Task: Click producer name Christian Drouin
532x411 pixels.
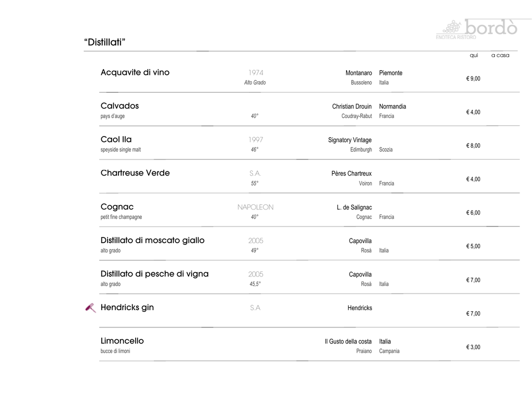Action: point(352,107)
